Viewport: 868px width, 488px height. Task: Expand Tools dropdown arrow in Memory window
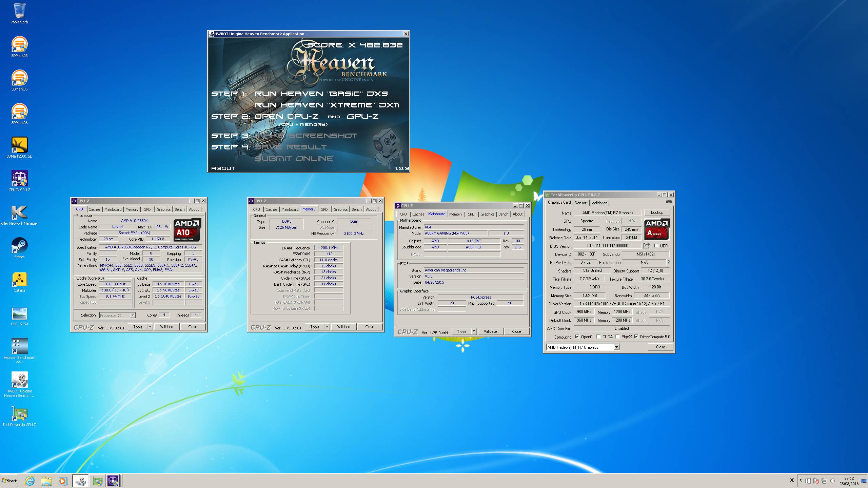tap(327, 327)
